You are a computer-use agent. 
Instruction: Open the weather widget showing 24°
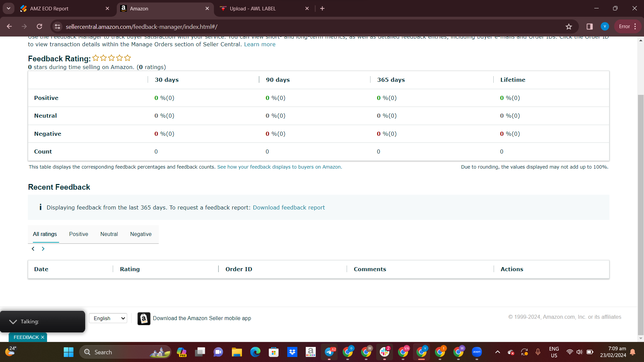point(11,351)
